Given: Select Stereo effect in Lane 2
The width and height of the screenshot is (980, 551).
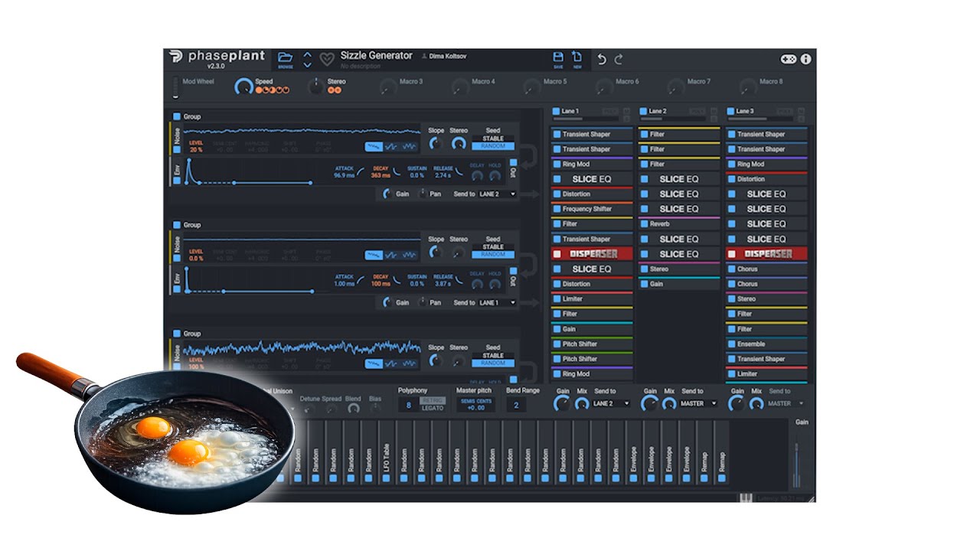Looking at the screenshot, I should pos(679,269).
